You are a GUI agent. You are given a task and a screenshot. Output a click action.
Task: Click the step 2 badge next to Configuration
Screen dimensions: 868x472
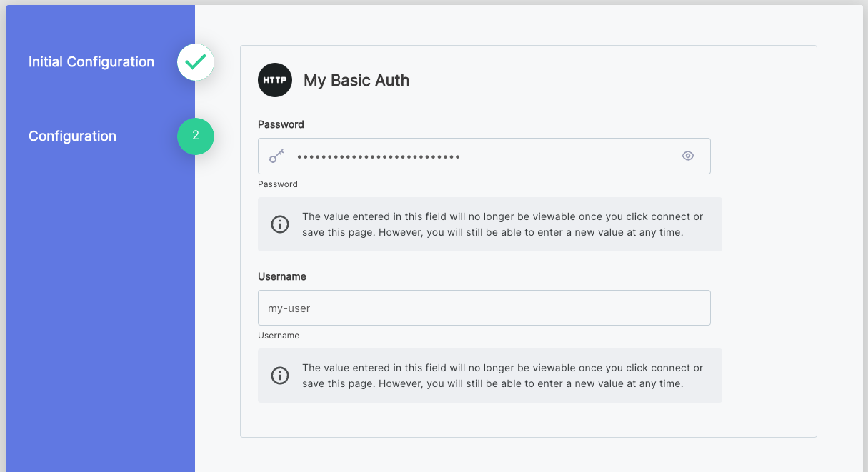coord(195,136)
